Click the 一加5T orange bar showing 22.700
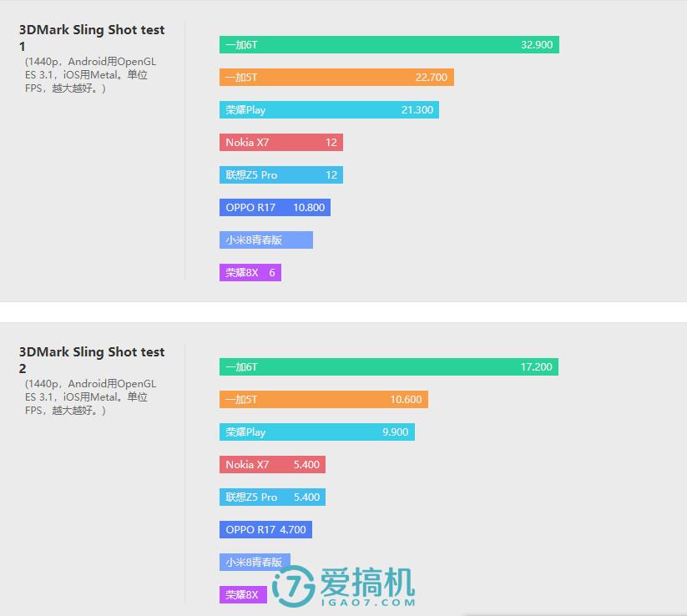687x616 pixels. click(x=336, y=77)
